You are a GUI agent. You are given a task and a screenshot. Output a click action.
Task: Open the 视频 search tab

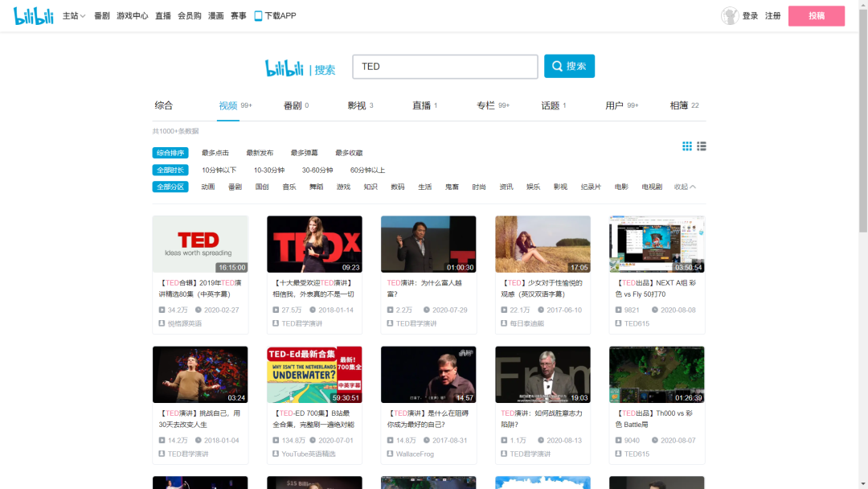(235, 105)
